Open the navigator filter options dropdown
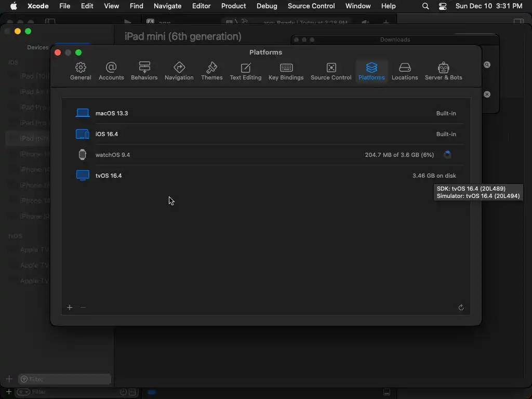The image size is (532, 399). [23, 392]
